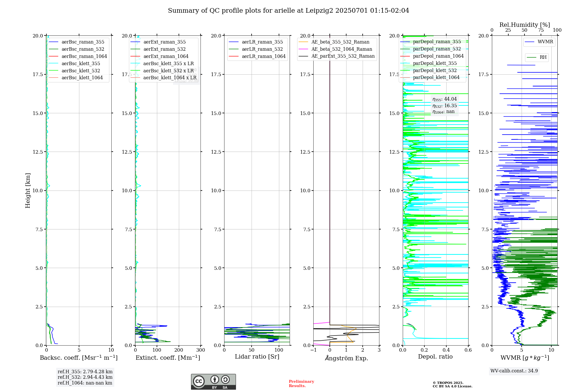Click legend entry parDepol_raman_1064
The width and height of the screenshot is (577, 392).
[439, 56]
